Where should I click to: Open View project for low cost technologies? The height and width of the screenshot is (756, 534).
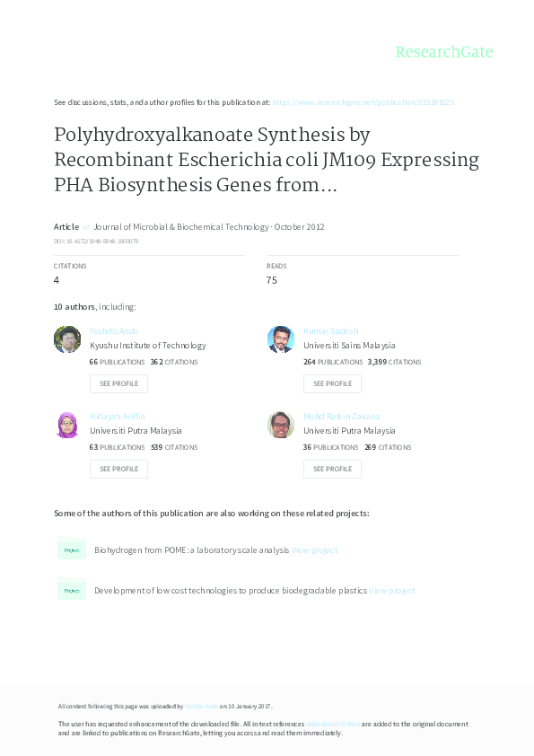392,590
